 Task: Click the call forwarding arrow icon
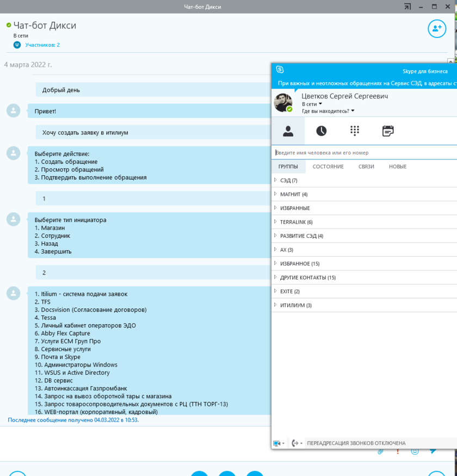(295, 443)
